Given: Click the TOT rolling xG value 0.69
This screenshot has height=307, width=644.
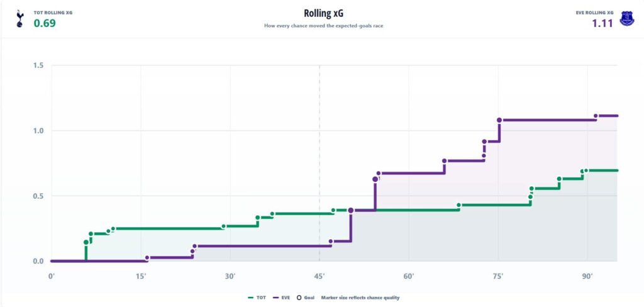Looking at the screenshot, I should click(45, 23).
